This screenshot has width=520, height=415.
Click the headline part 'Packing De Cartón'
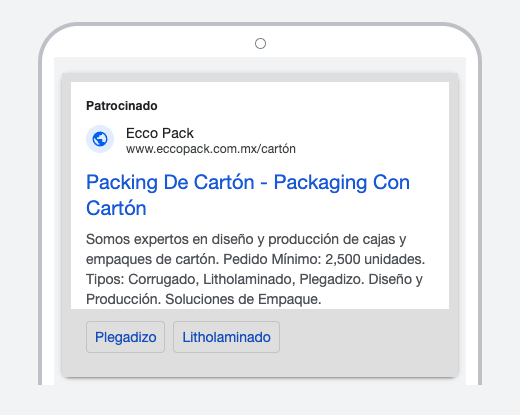[170, 182]
